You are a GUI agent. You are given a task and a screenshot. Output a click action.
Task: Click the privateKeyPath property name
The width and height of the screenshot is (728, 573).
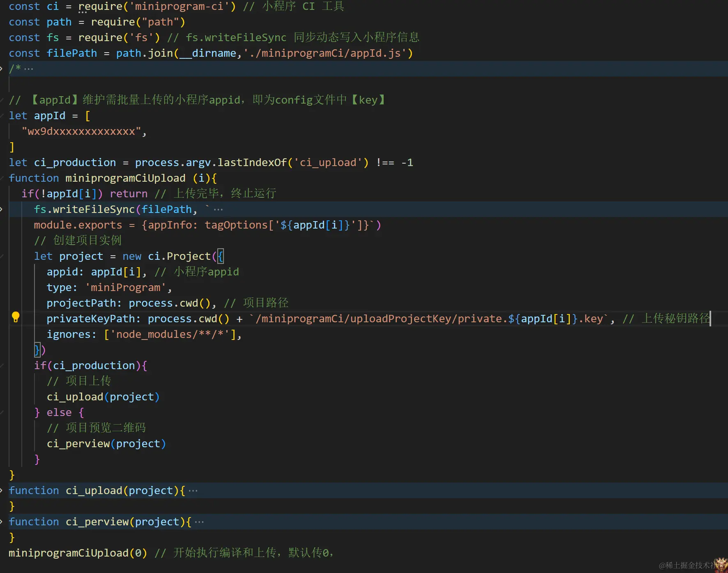click(91, 319)
